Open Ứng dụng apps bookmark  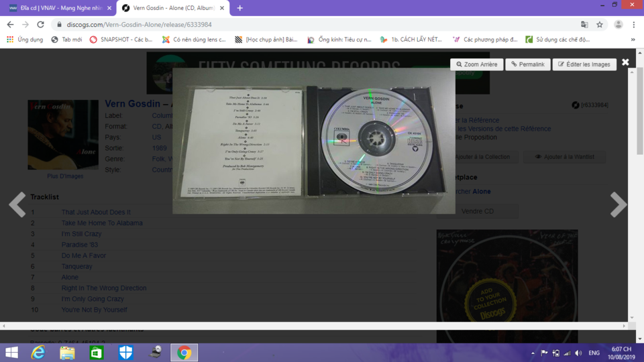coord(25,40)
